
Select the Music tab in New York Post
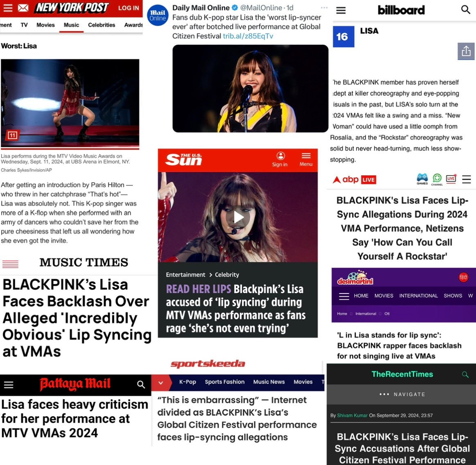tap(71, 25)
